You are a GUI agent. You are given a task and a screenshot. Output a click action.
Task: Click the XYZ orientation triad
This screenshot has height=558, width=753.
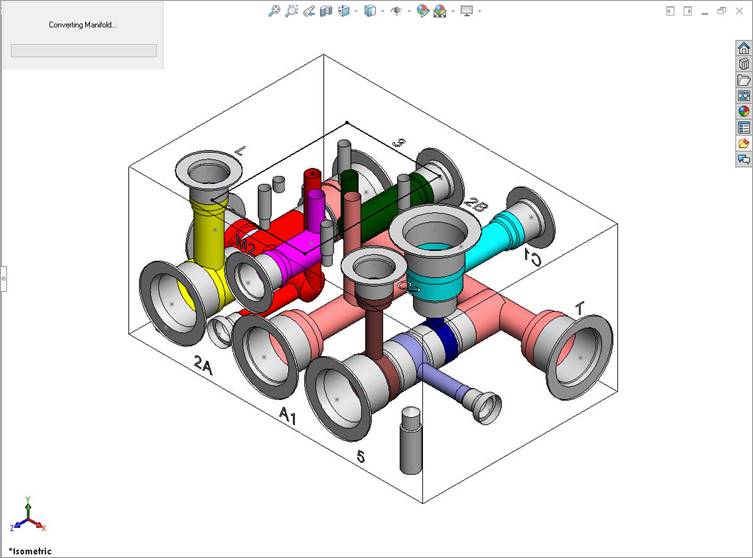(x=29, y=517)
